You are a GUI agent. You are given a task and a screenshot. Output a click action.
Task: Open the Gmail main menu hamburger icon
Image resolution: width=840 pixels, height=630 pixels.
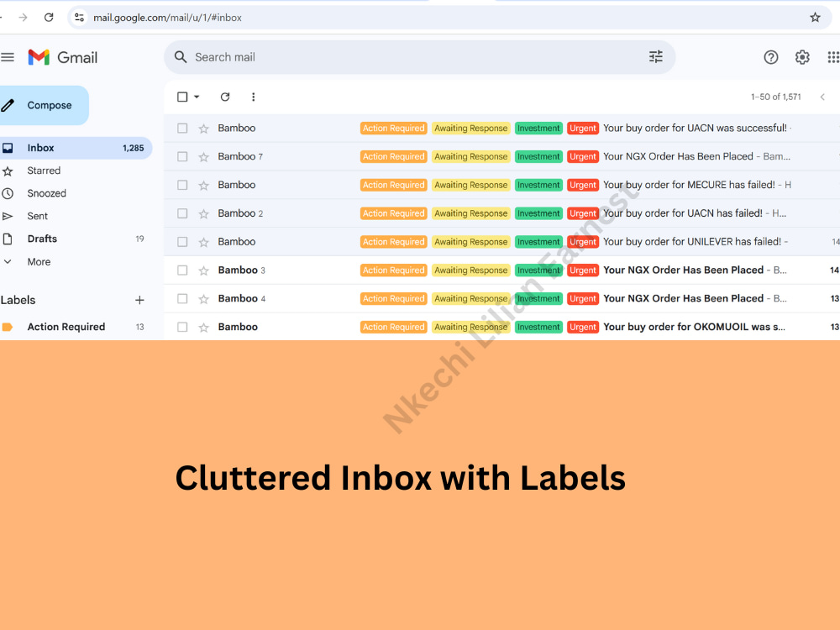8,57
